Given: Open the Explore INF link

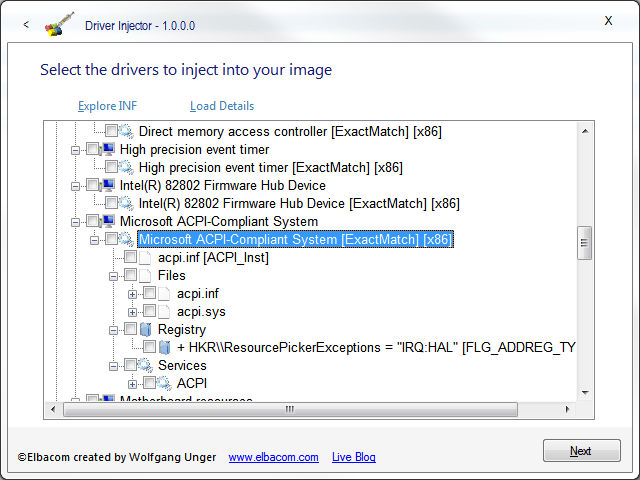Looking at the screenshot, I should (108, 106).
